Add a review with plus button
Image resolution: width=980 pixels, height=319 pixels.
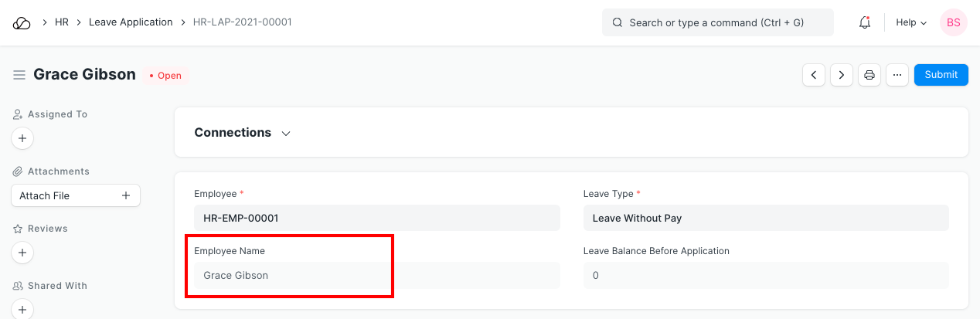(x=22, y=253)
